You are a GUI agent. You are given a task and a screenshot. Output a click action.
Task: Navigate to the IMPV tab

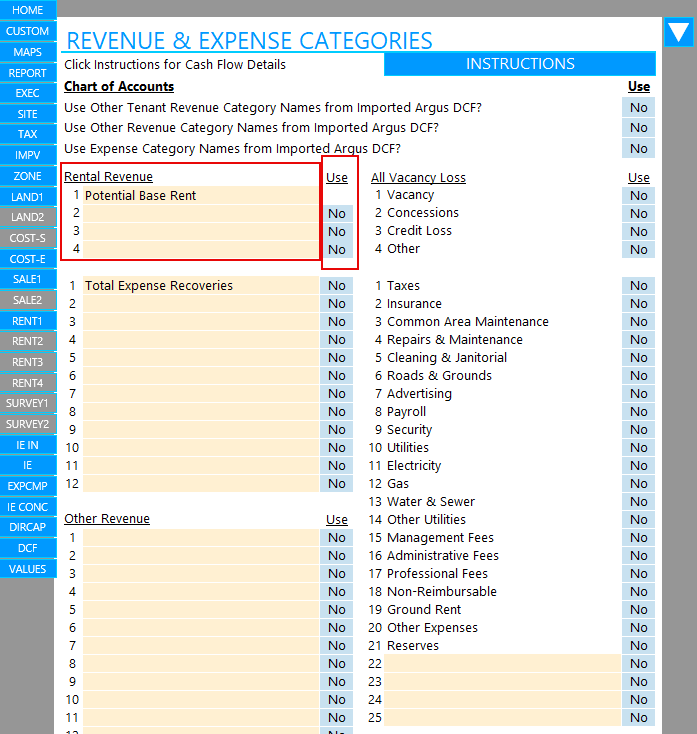point(28,155)
